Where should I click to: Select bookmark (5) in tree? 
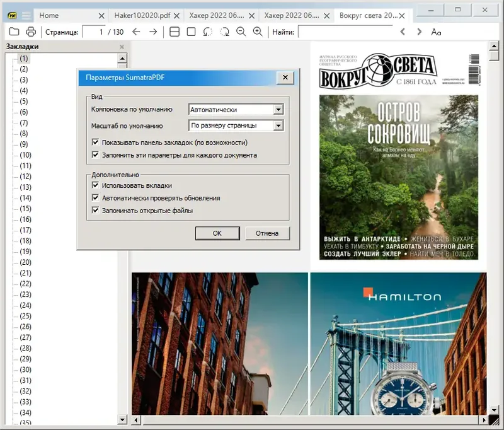click(x=24, y=102)
